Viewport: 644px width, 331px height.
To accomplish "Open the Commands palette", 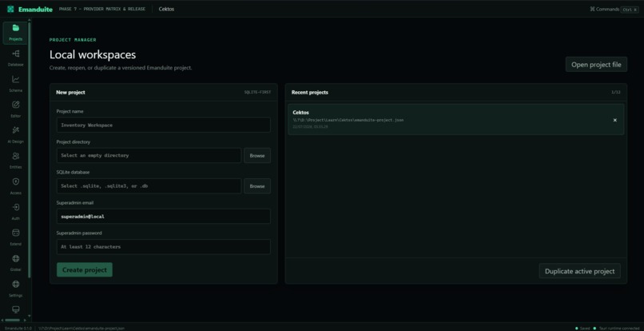I will (x=614, y=9).
